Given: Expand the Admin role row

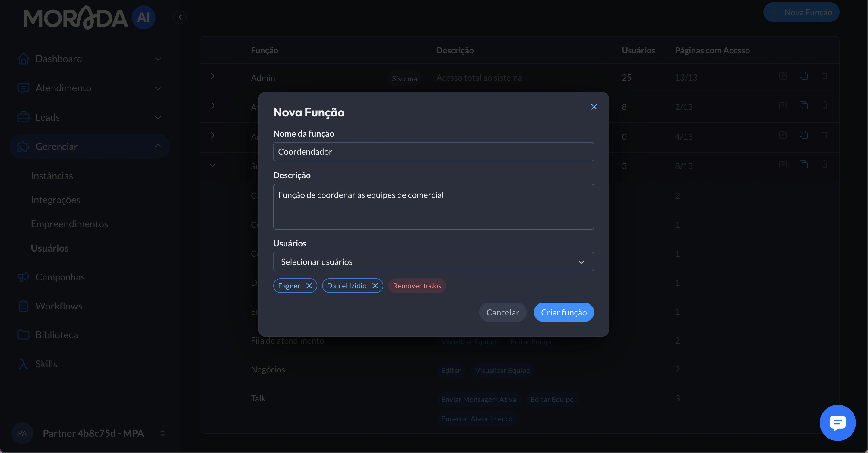Looking at the screenshot, I should pos(213,76).
